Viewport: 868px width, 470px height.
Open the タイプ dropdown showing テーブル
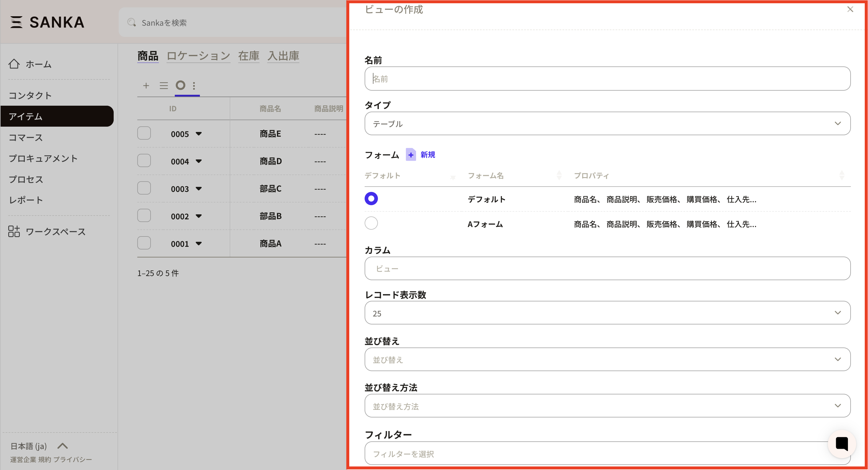click(x=607, y=124)
